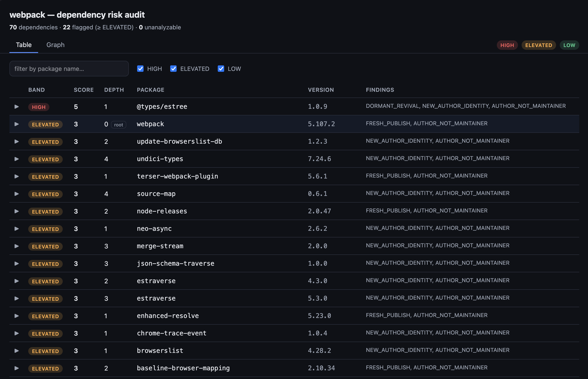The height and width of the screenshot is (379, 588).
Task: Expand the json-schema-traverse row
Action: coord(17,264)
